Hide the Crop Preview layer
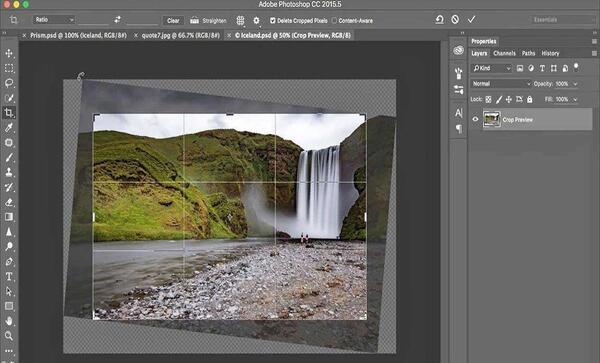Viewport: 600px width, 363px height. [x=475, y=119]
